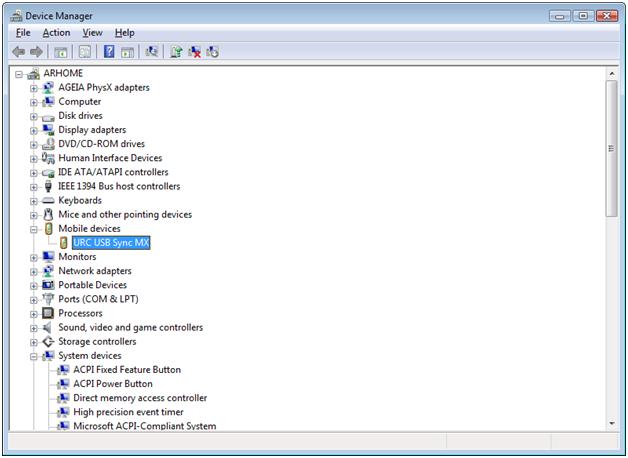Collapse the Mobile devices category
628x458 pixels.
(34, 229)
